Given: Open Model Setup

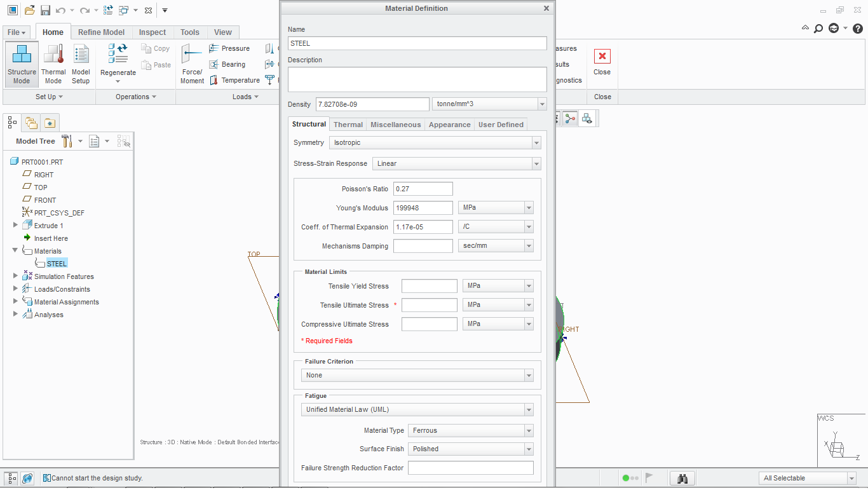Looking at the screenshot, I should (x=81, y=64).
